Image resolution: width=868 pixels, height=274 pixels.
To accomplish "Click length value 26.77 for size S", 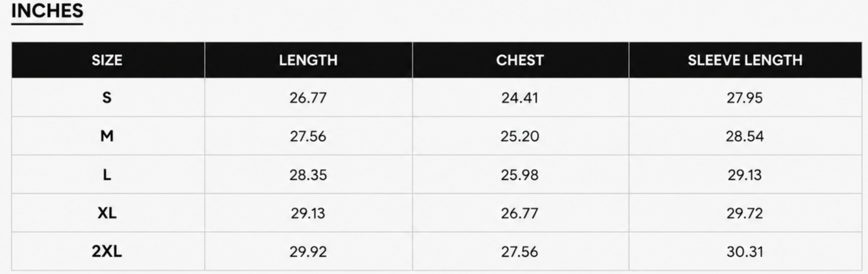I will (x=308, y=98).
